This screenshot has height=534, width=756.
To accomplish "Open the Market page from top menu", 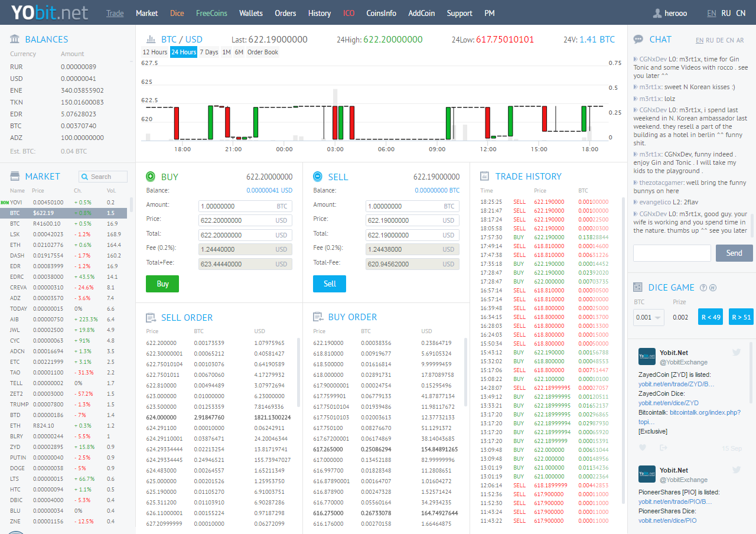I will coord(147,13).
